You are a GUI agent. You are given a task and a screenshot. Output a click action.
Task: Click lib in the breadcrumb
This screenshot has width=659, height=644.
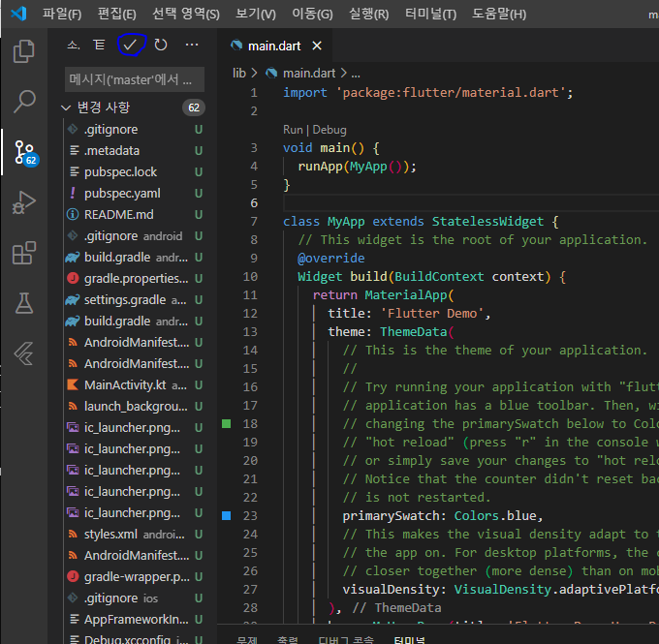click(x=239, y=73)
